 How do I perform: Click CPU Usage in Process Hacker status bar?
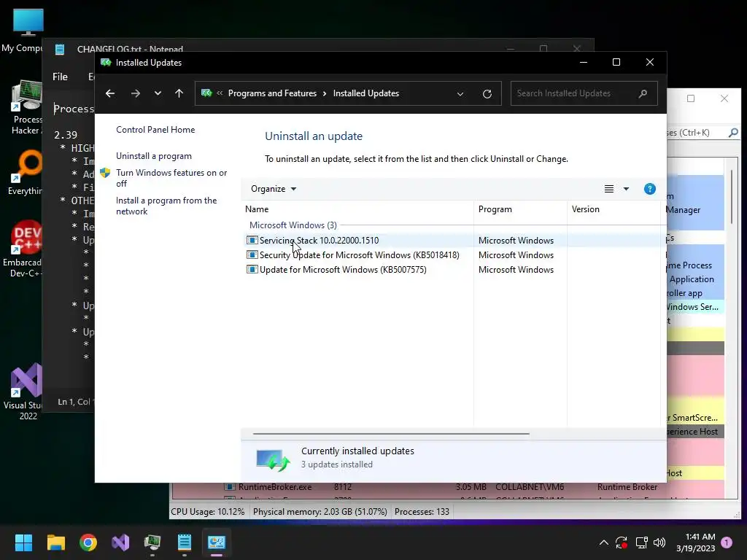pyautogui.click(x=208, y=512)
